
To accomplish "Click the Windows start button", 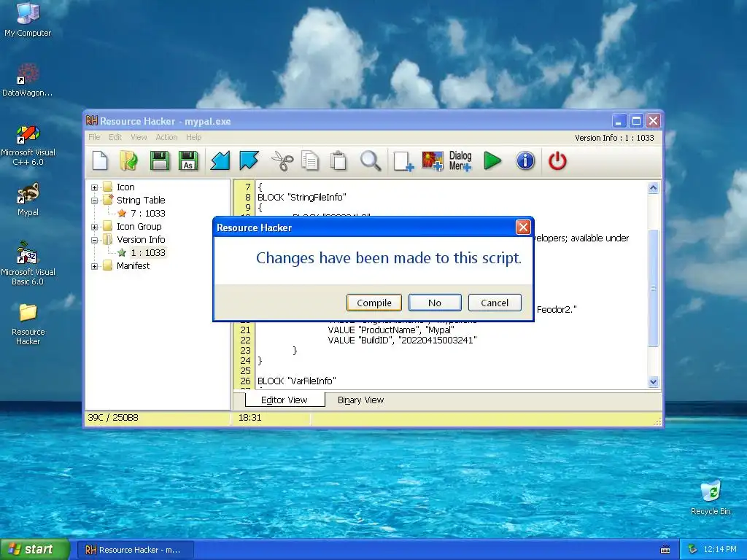I will click(x=35, y=550).
